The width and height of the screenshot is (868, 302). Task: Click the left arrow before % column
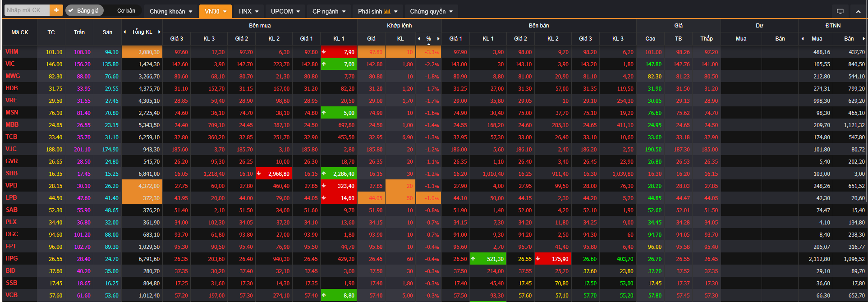tap(419, 39)
